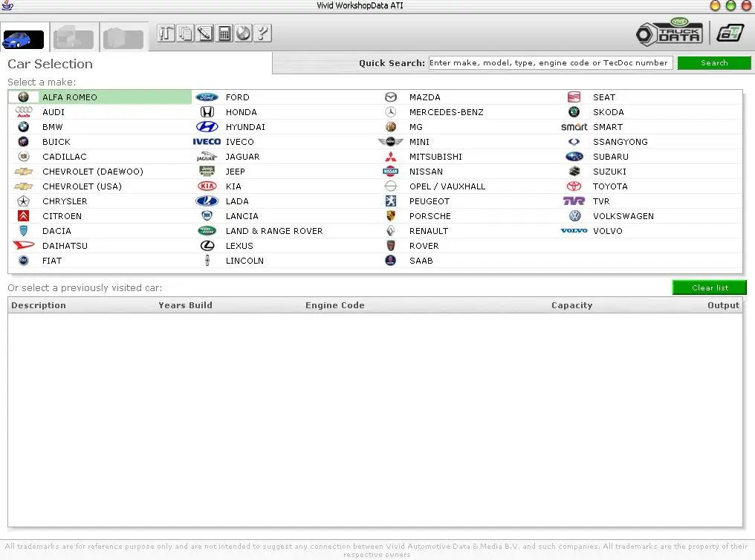Choose the Ford logo icon
Viewport: 755px width, 560px height.
pyautogui.click(x=207, y=97)
